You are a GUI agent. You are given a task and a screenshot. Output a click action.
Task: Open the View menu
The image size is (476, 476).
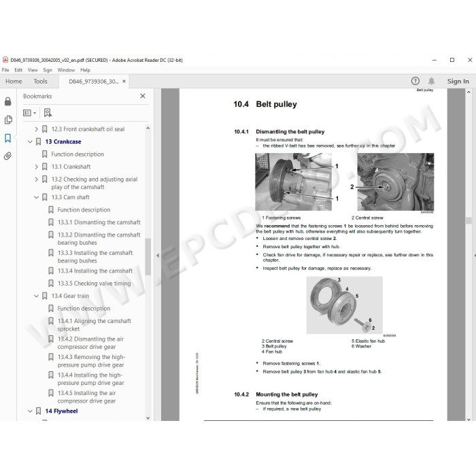pyautogui.click(x=33, y=70)
